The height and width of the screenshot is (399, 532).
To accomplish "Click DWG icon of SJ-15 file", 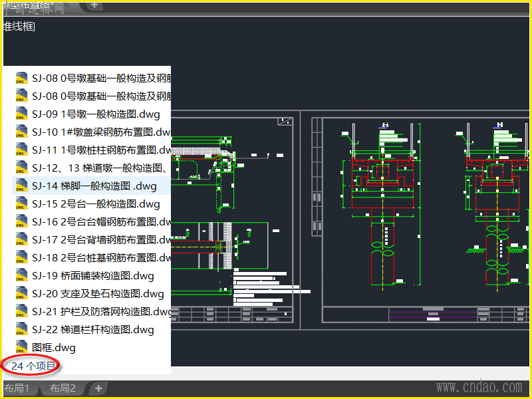I will pos(21,203).
